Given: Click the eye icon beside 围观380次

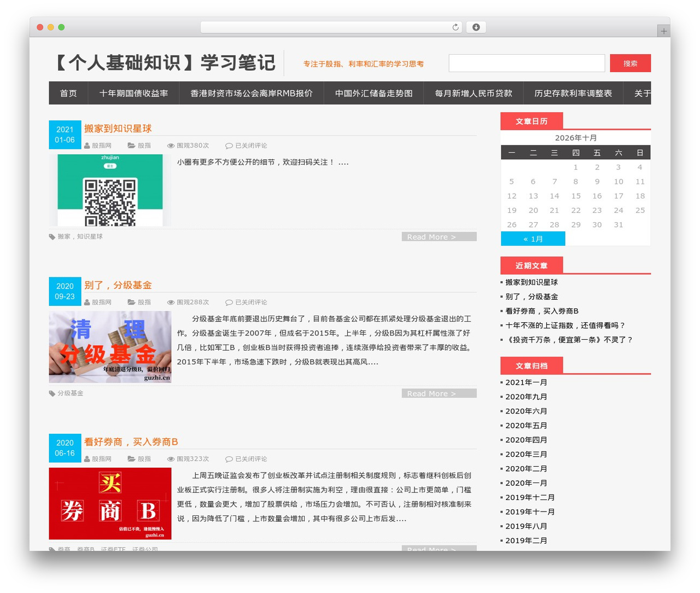Looking at the screenshot, I should [x=171, y=146].
